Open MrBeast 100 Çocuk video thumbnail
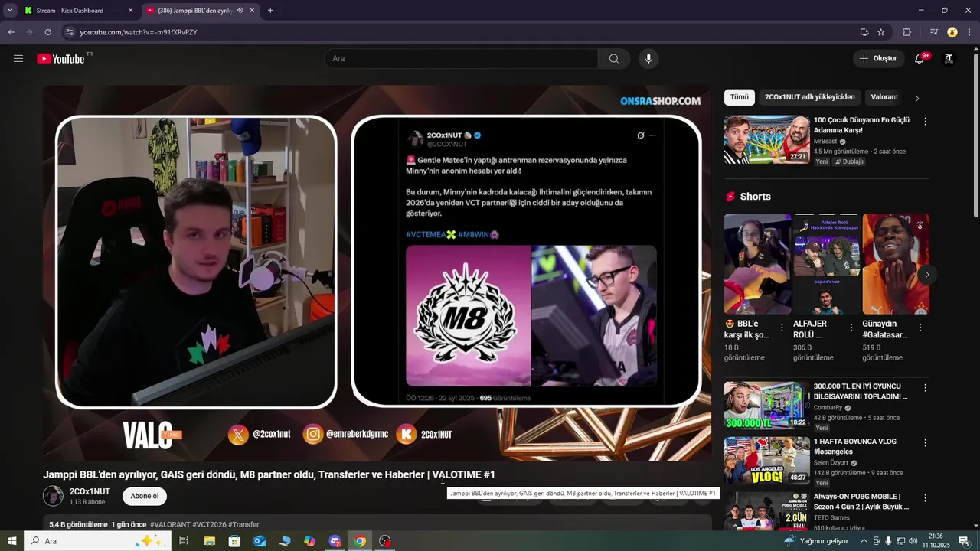The height and width of the screenshot is (551, 980). [767, 139]
